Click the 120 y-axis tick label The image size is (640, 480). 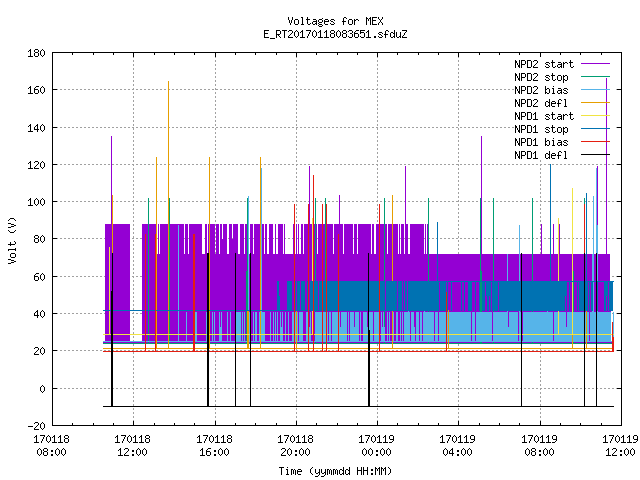click(36, 165)
